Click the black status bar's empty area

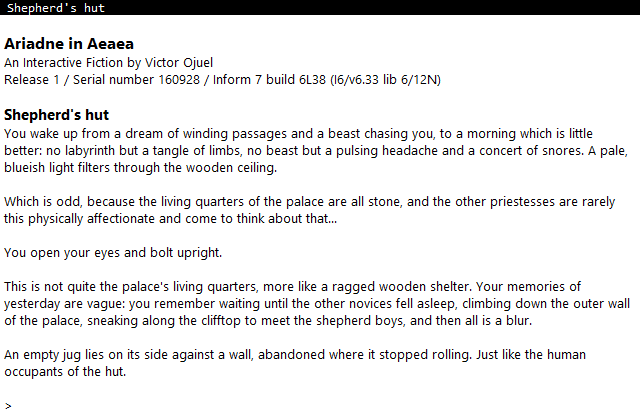371,8
